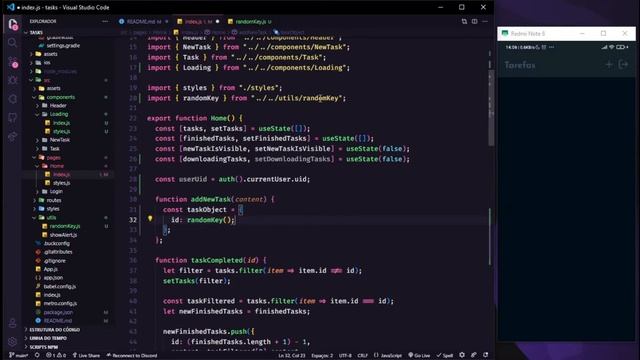Screen dimensions: 640x360
Task: Open editor more actions ellipsis menu
Action: [x=485, y=21]
